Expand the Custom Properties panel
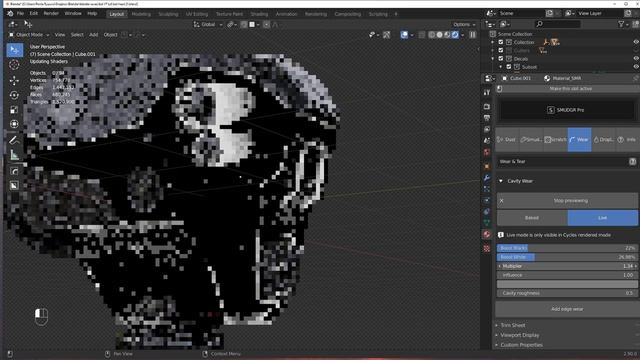This screenshot has height=360, width=640. (521, 345)
